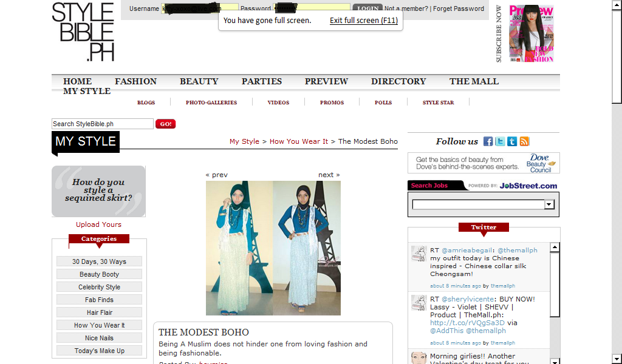Screen dimensions: 622x364
Task: Go to next photo via next »
Action: [329, 175]
